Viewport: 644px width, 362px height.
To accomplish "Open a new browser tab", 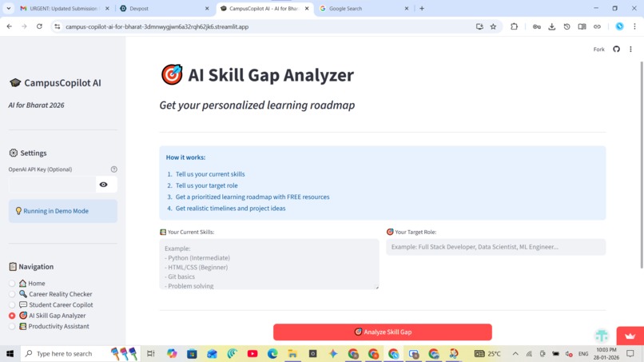I will (x=422, y=8).
